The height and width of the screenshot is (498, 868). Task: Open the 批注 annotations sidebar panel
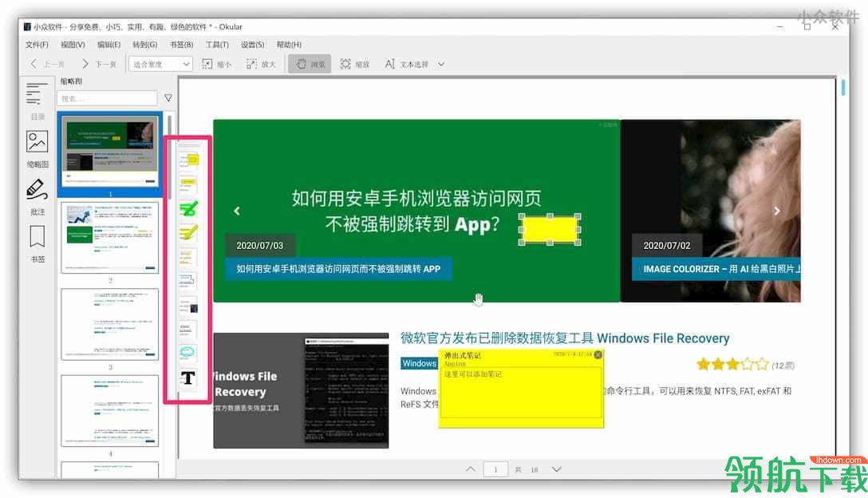37,196
